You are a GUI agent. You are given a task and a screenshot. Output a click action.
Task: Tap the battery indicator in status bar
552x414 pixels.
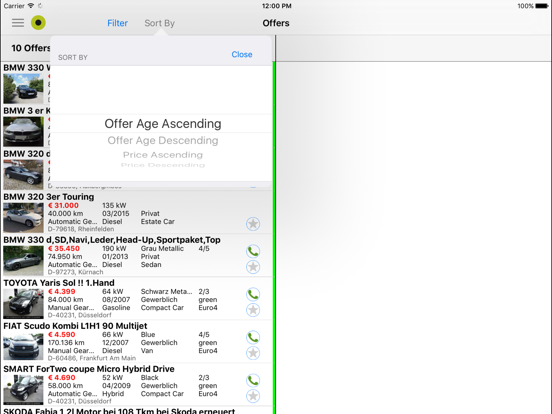click(x=541, y=6)
